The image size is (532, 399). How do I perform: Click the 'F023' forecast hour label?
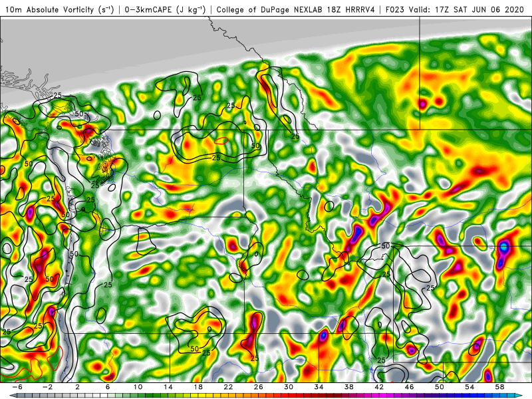(394, 9)
